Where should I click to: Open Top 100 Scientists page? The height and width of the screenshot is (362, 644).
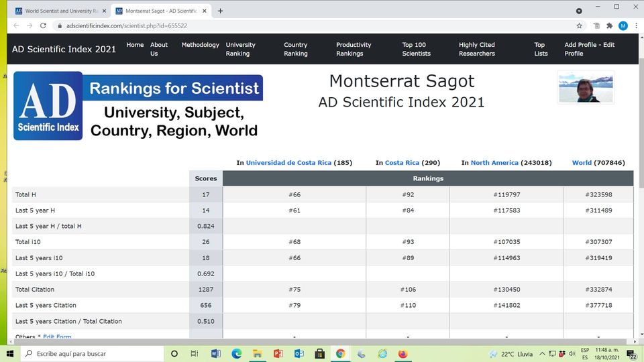point(416,49)
